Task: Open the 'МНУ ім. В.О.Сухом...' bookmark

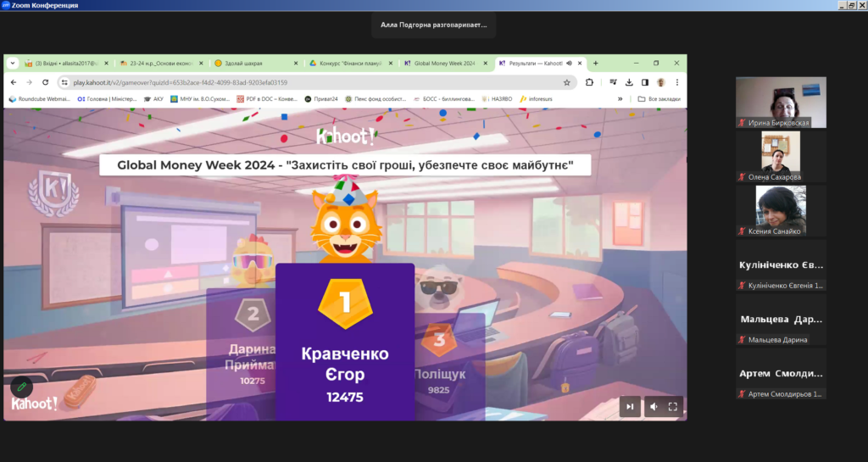Action: (199, 99)
